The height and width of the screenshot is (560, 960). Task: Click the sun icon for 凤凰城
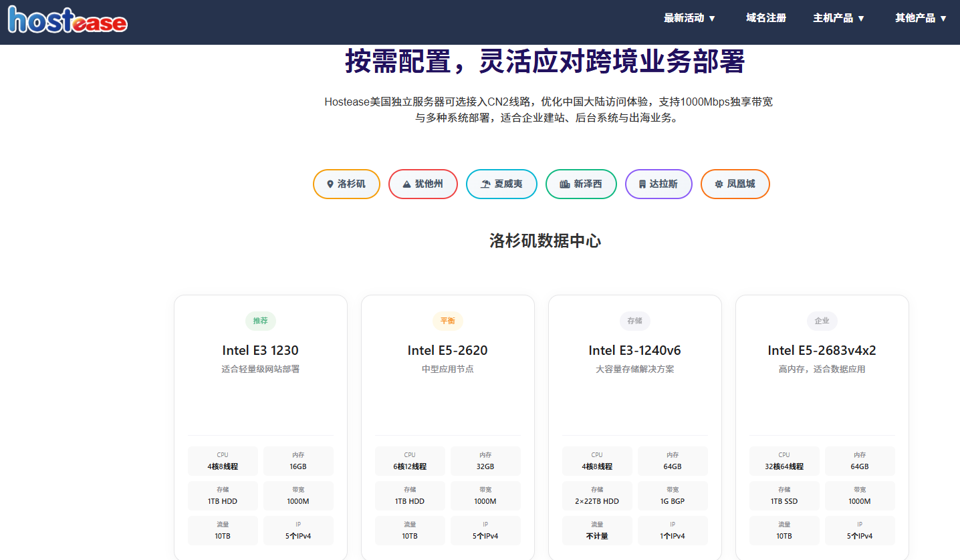pos(719,184)
